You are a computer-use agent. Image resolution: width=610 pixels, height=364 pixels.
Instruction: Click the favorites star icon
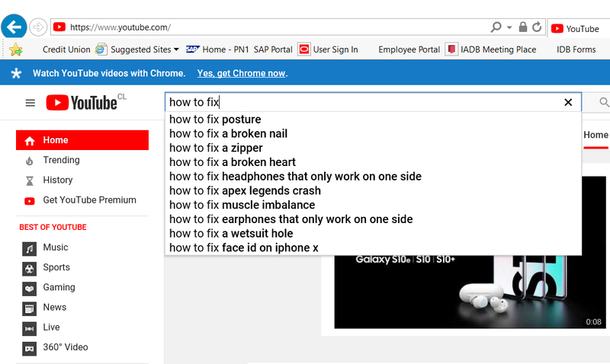click(x=15, y=49)
